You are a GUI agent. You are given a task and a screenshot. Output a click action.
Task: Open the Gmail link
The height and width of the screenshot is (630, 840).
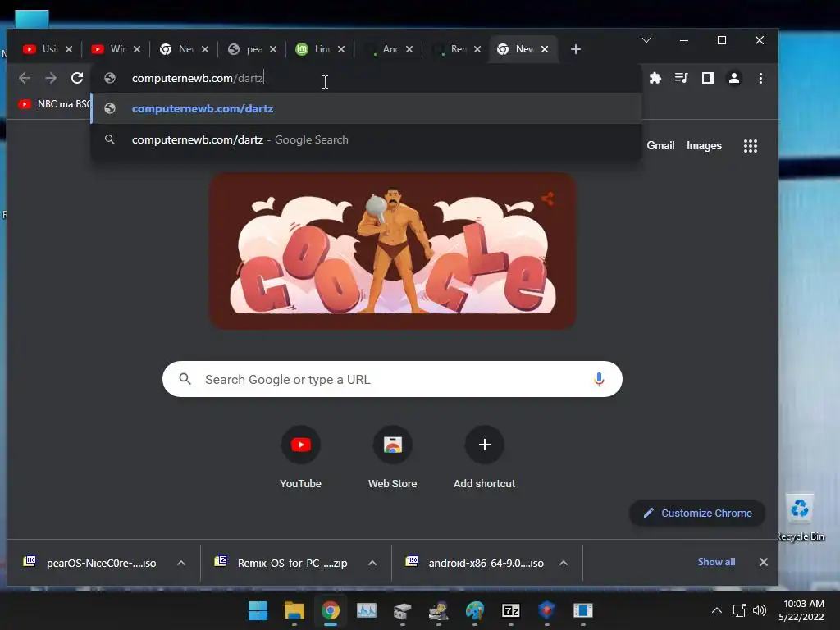[x=660, y=146]
